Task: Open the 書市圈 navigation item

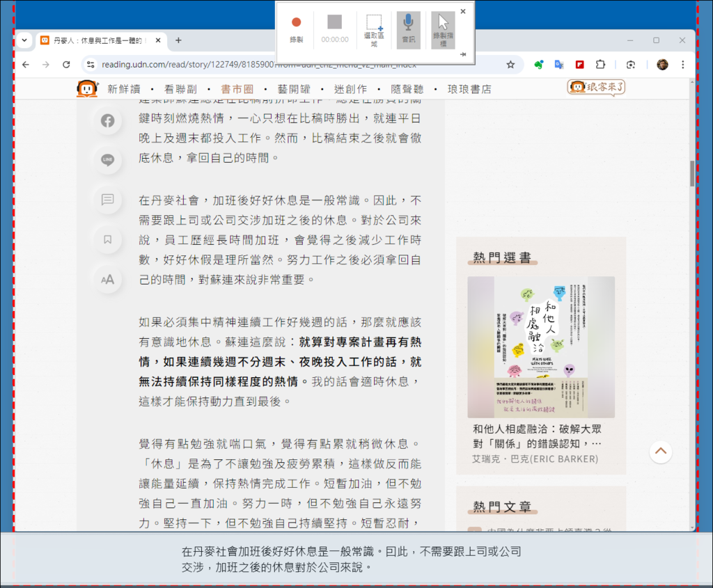Action: pyautogui.click(x=237, y=89)
